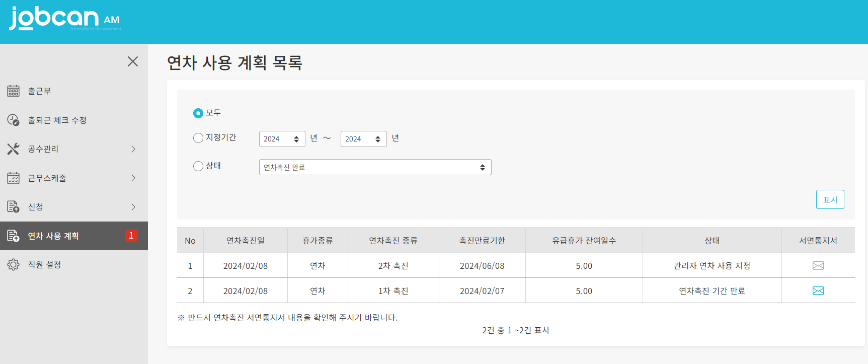Click the 표시 button
Image resolution: width=868 pixels, height=364 pixels.
click(x=830, y=199)
